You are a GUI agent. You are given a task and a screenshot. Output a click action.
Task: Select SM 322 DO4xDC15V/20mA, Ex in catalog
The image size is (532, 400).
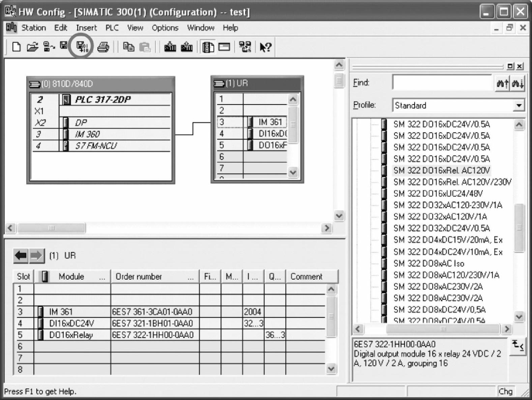coord(448,240)
